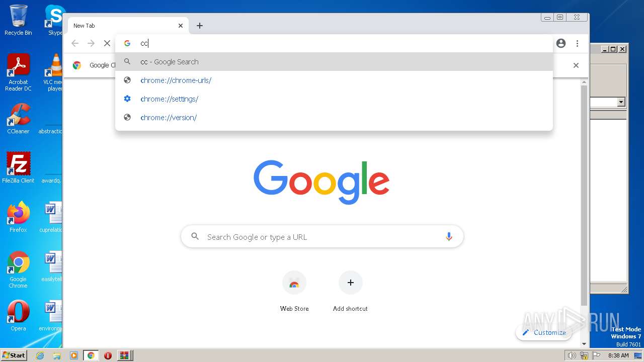The width and height of the screenshot is (644, 362).
Task: Click the WinRAR taskbar icon
Action: click(x=124, y=355)
